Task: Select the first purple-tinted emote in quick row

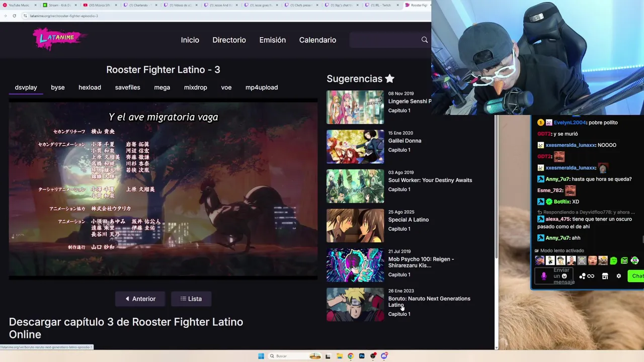Action: [540, 260]
